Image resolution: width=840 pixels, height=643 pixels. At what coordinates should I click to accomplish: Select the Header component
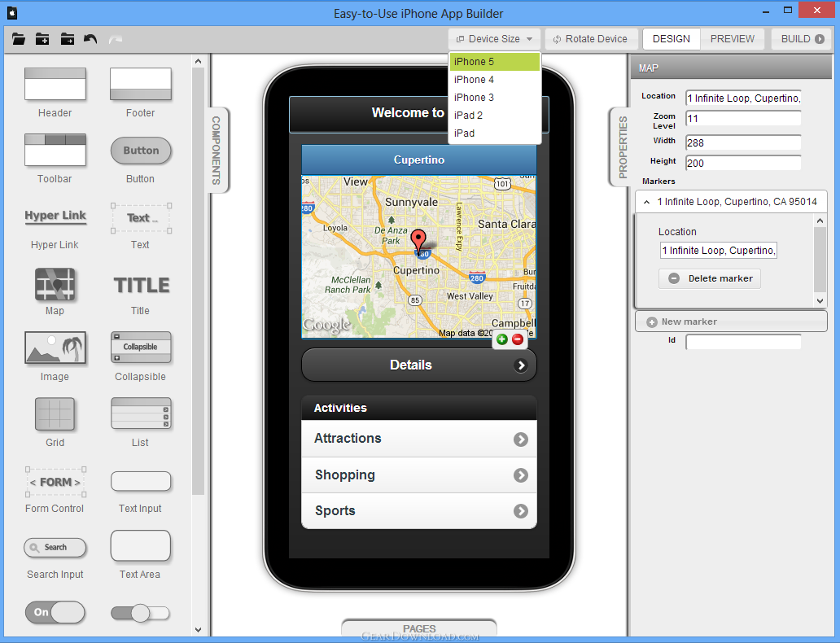pos(55,92)
